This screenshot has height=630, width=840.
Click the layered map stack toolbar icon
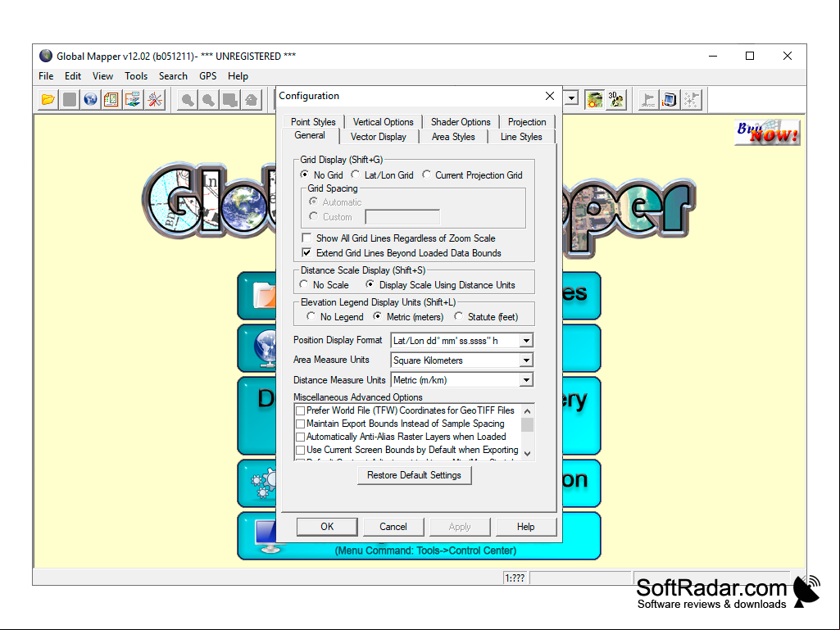click(x=133, y=100)
